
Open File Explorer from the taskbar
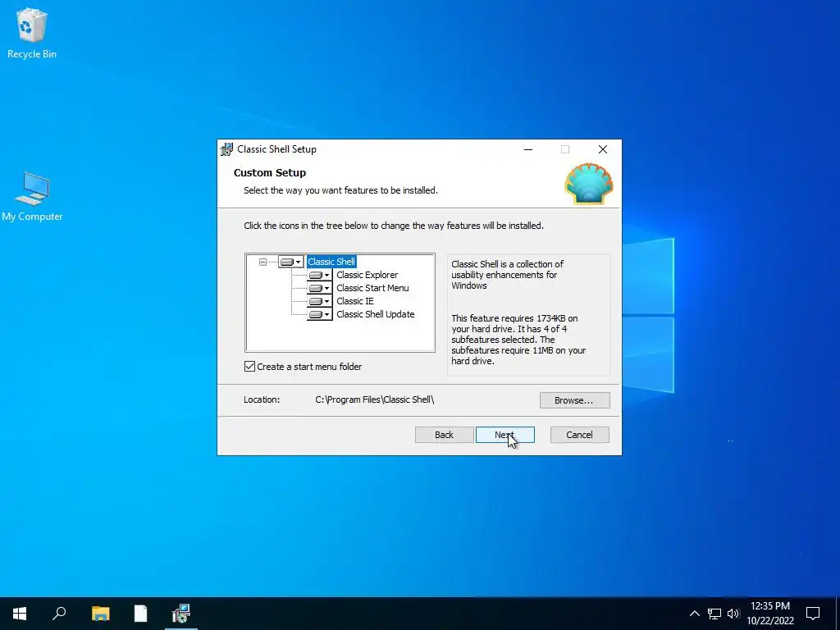click(x=100, y=614)
